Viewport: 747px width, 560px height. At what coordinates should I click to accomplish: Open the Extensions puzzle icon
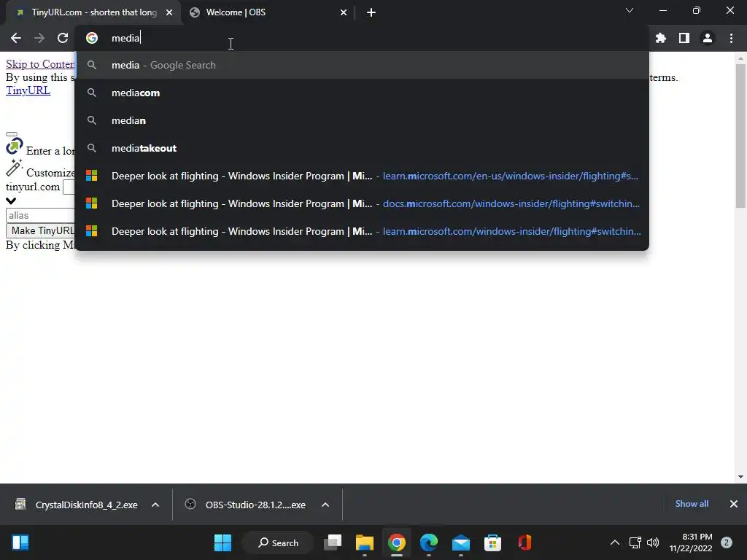661,38
